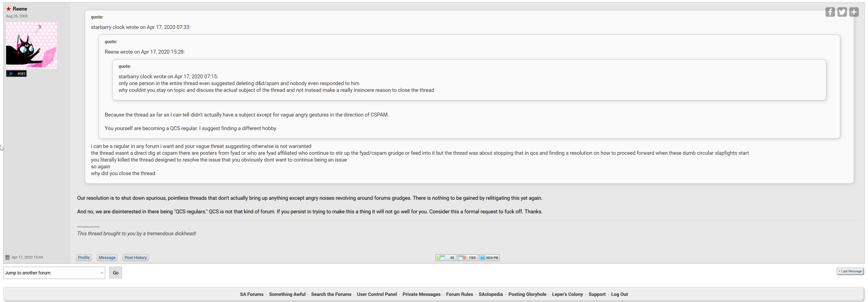Click line starting 'only one person in the entire thread'
The height and width of the screenshot is (302, 868).
(x=239, y=83)
